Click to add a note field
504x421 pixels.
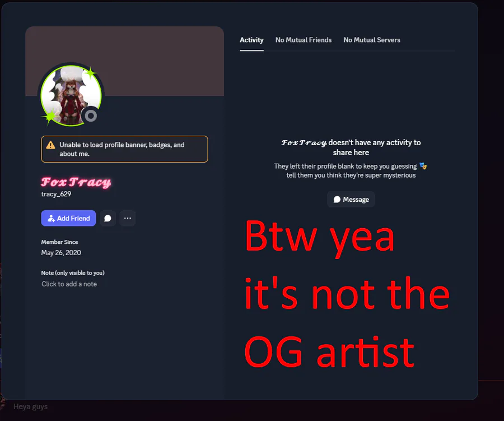tap(69, 284)
